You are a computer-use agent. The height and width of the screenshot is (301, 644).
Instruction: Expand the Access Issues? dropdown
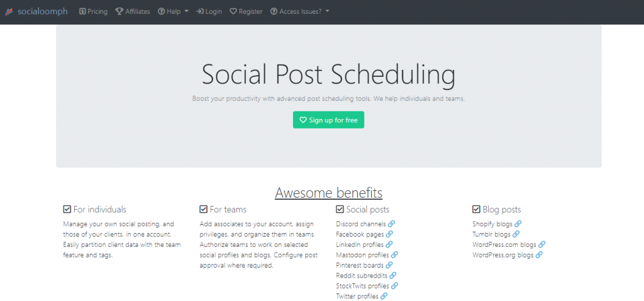click(x=300, y=11)
